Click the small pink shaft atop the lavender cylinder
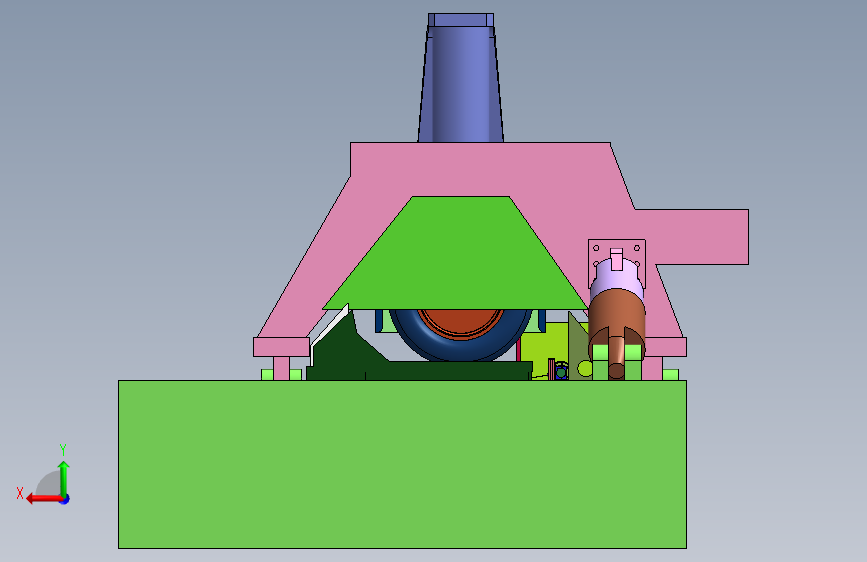Screen dimensions: 867x562 [617, 259]
